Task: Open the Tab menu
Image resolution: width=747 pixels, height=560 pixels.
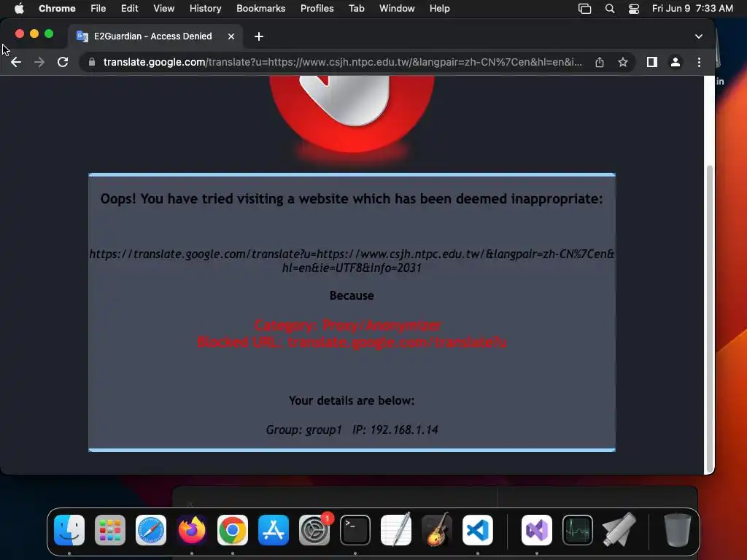Action: 356,9
